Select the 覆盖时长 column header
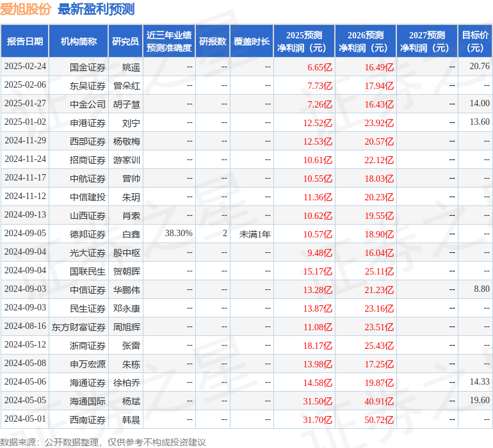493x448 pixels. point(252,41)
